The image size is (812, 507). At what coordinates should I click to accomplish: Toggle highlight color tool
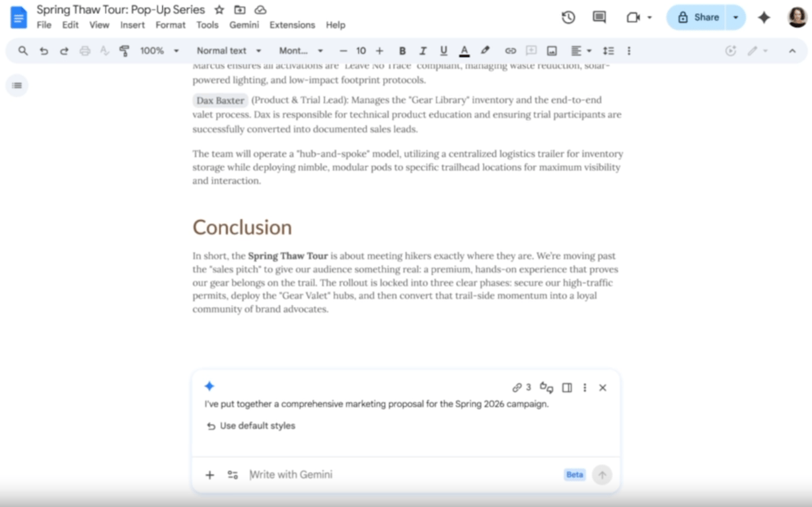click(x=485, y=50)
